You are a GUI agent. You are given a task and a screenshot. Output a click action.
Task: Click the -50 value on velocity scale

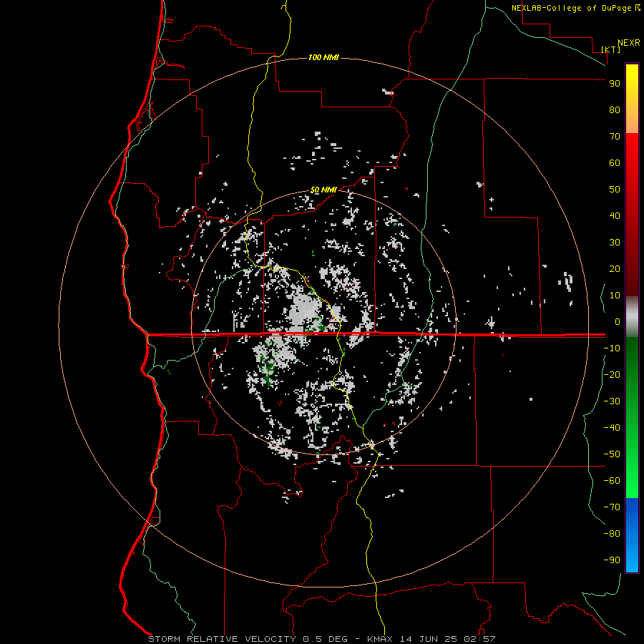click(x=612, y=454)
